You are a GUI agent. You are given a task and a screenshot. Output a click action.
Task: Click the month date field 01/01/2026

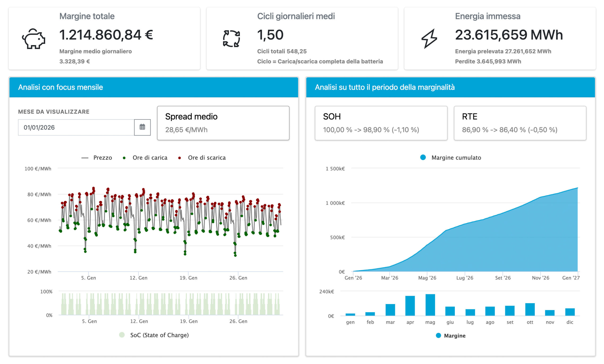coord(76,127)
